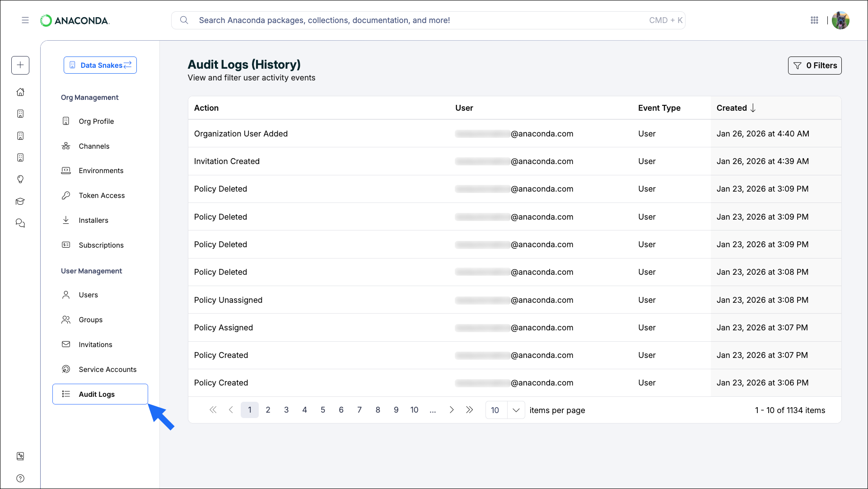Open the Filters panel
Image resolution: width=868 pixels, height=489 pixels.
tap(815, 65)
